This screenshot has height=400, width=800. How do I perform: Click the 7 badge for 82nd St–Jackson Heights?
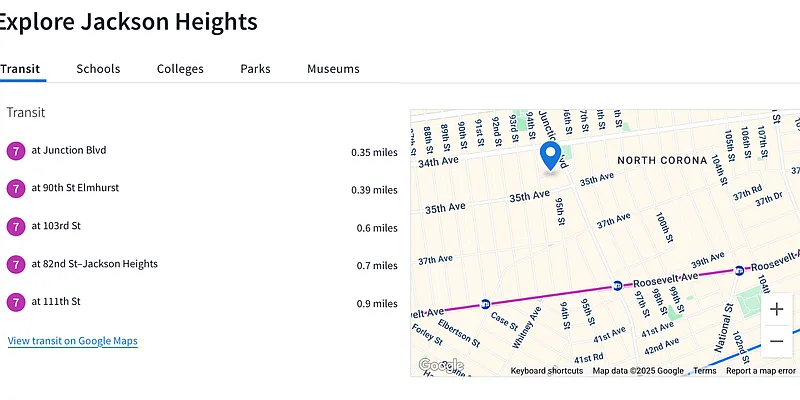point(15,264)
